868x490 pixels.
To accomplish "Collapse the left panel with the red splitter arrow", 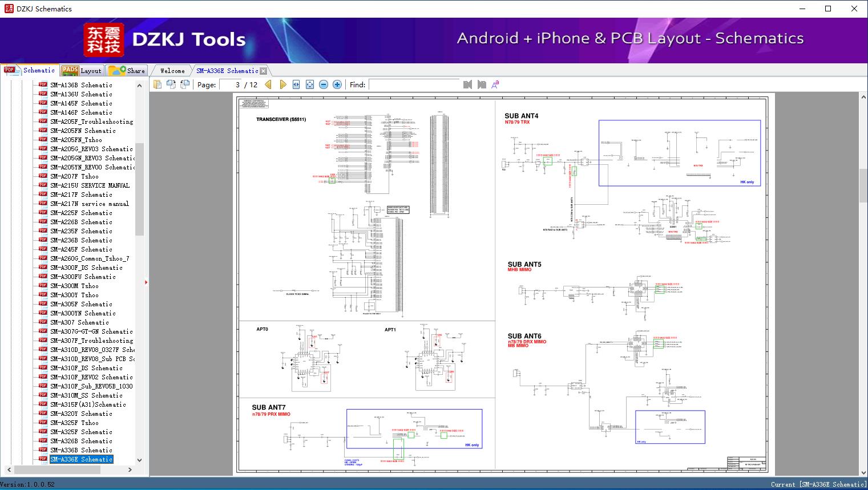I will [x=146, y=282].
